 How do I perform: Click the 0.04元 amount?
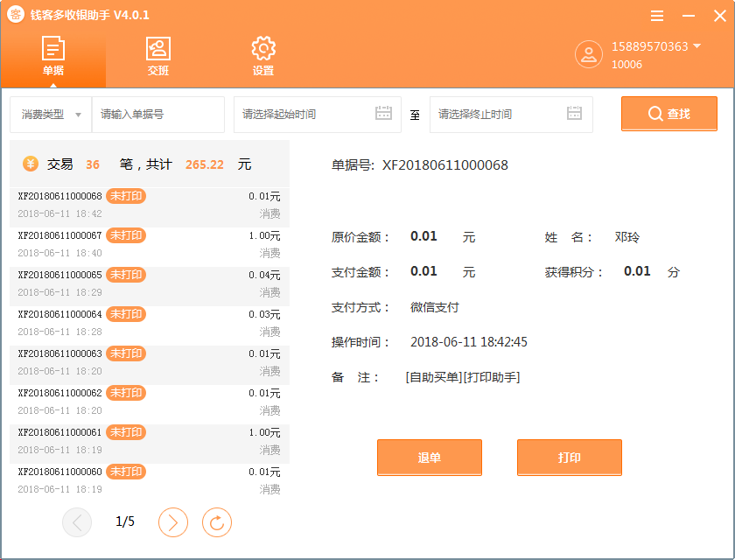(264, 275)
